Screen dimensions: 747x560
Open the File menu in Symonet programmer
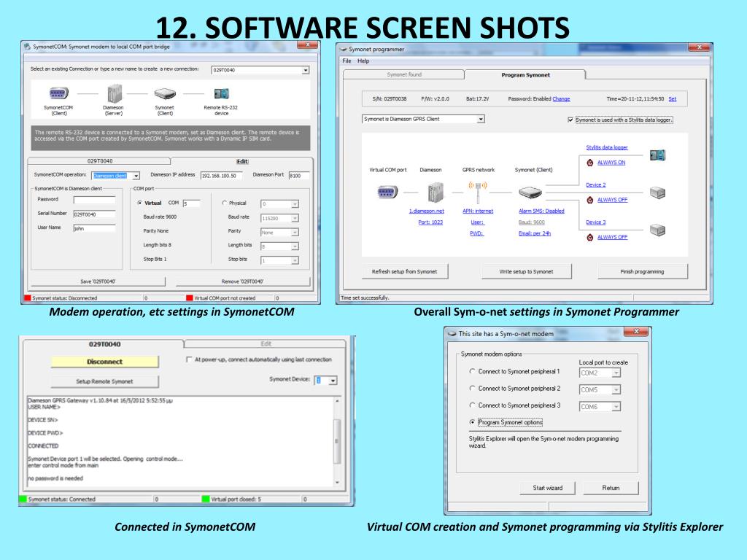[347, 61]
